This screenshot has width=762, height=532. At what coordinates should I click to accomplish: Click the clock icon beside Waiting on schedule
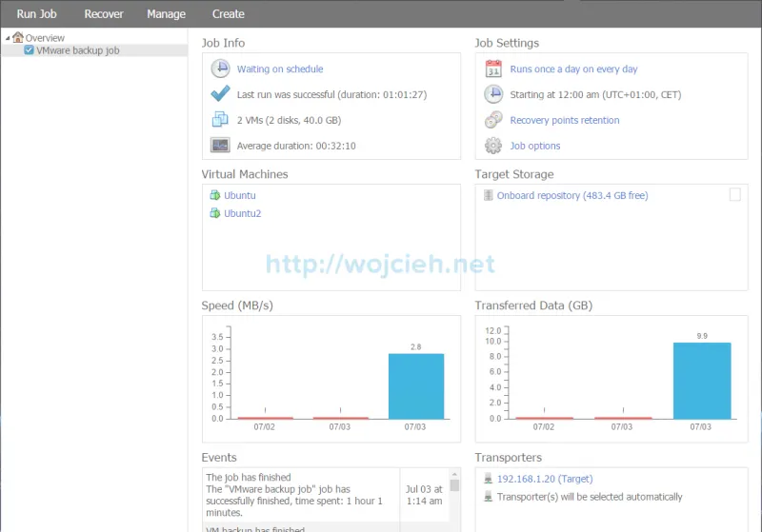click(220, 69)
